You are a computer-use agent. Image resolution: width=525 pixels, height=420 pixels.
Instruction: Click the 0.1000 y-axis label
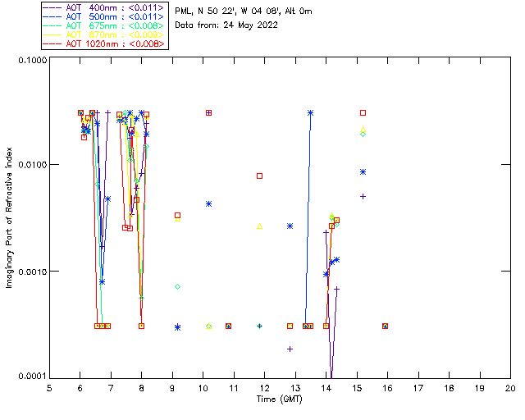coord(33,60)
